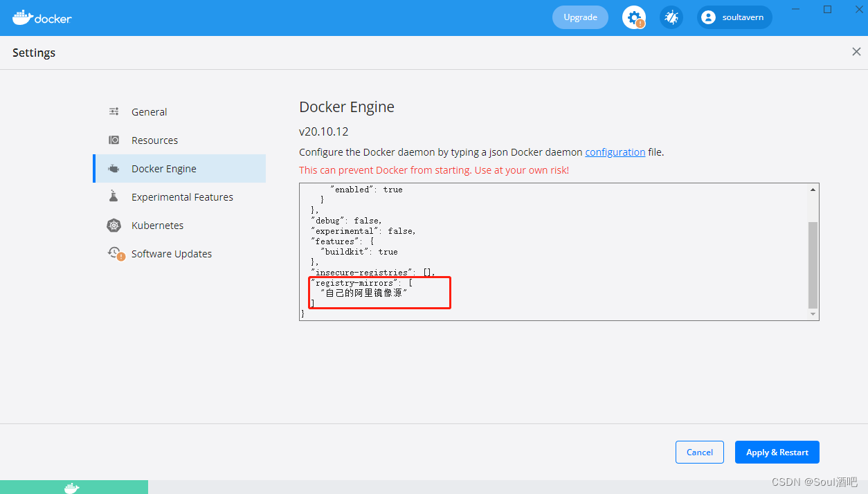Open the Software Updates tab
868x494 pixels.
pyautogui.click(x=179, y=253)
